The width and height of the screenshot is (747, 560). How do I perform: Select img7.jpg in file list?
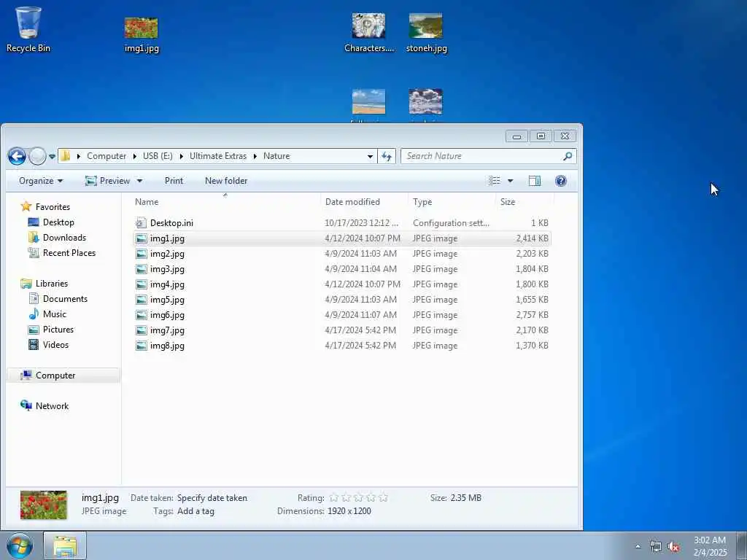[341, 330]
